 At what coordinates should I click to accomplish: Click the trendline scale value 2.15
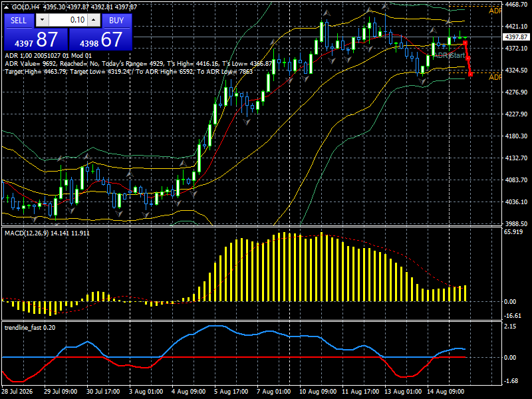click(510, 327)
